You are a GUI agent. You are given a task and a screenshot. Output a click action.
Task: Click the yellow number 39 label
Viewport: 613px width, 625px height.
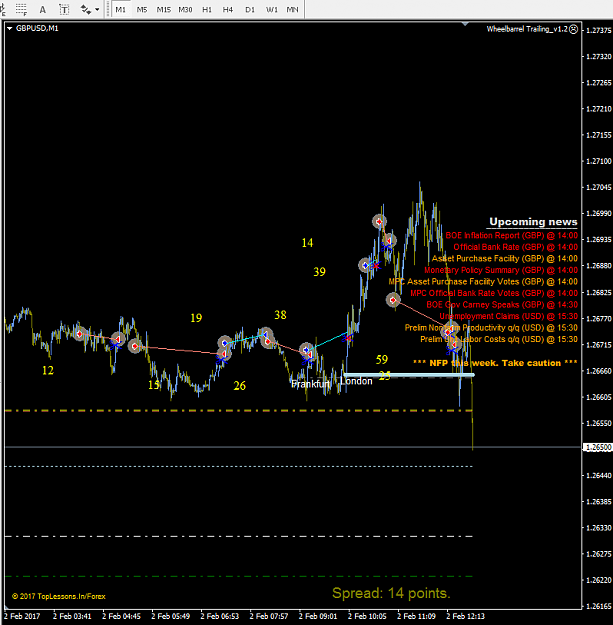[319, 272]
